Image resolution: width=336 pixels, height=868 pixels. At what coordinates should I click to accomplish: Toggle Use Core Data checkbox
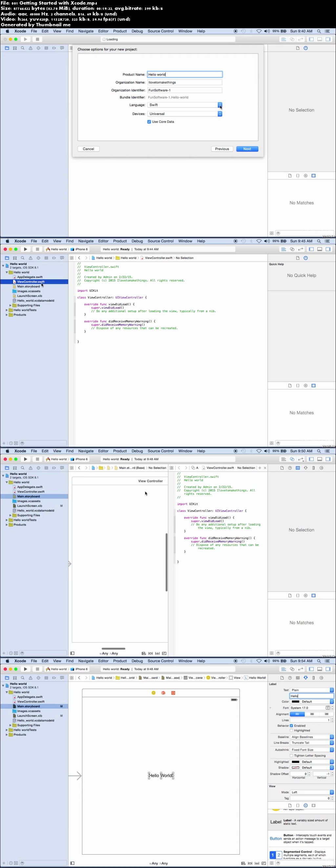pos(149,122)
